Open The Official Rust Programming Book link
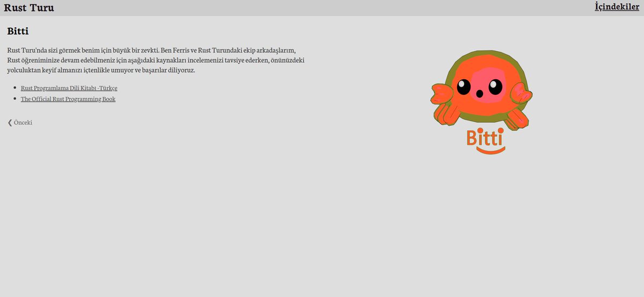 [x=68, y=99]
